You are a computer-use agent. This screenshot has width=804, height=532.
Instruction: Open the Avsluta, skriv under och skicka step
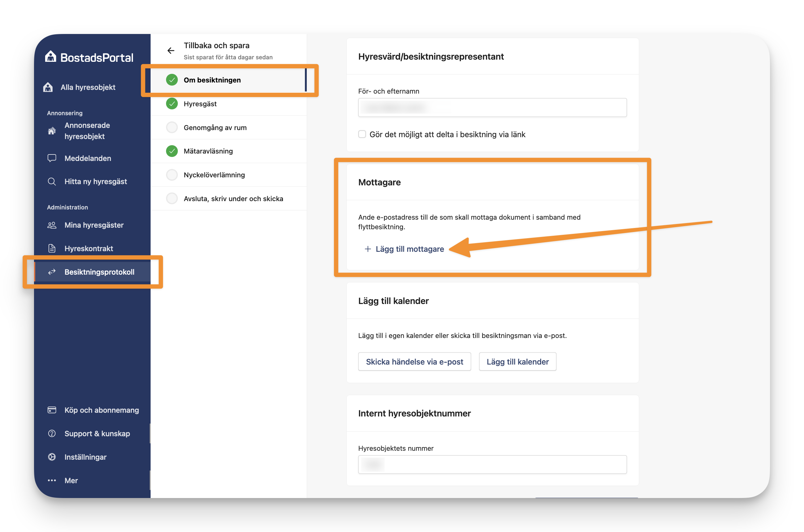229,198
